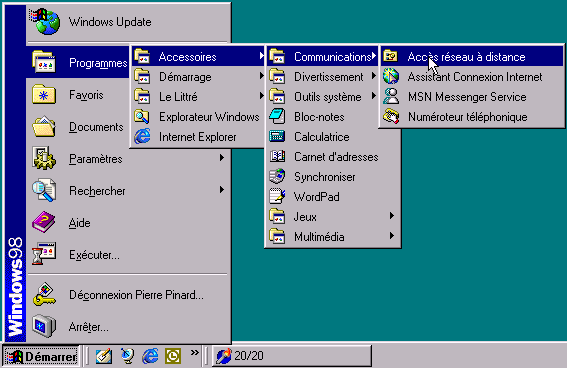This screenshot has width=567, height=368.
Task: Expand the Divertissement submenu arrow
Action: (x=374, y=76)
